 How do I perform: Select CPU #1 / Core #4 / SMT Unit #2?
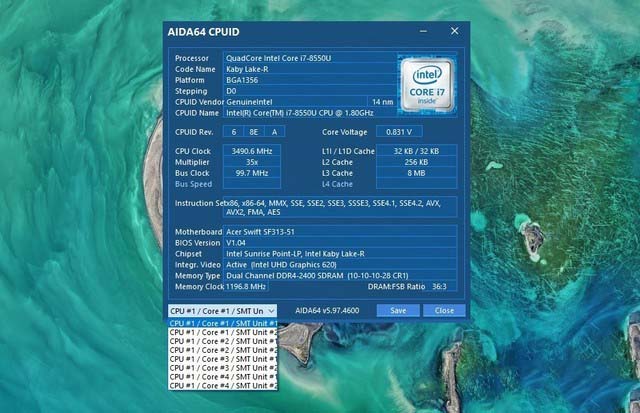coord(223,386)
